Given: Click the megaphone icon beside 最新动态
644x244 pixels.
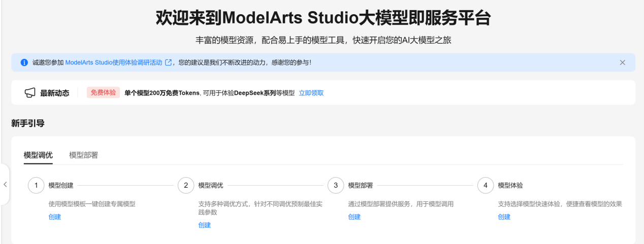Looking at the screenshot, I should [30, 93].
